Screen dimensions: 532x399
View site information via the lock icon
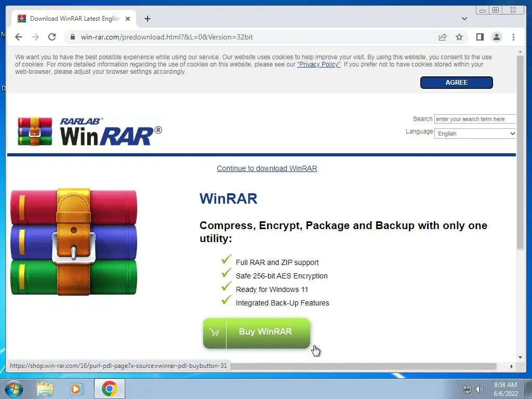[72, 37]
